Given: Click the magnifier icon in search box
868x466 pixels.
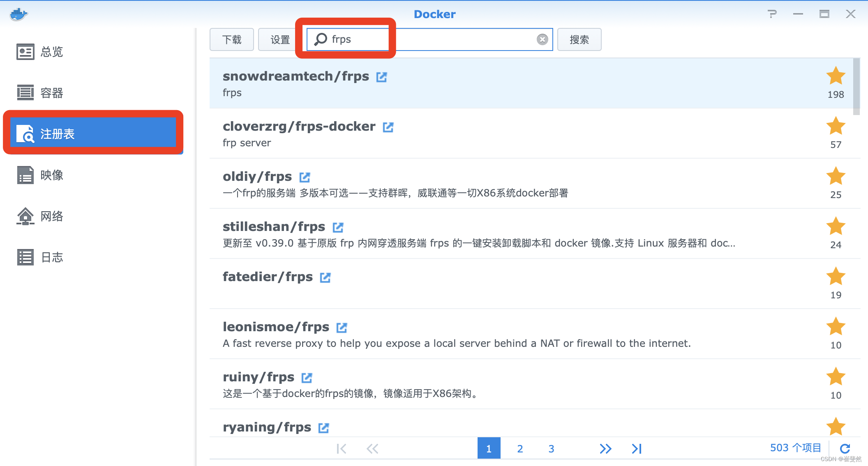Looking at the screenshot, I should pyautogui.click(x=321, y=39).
